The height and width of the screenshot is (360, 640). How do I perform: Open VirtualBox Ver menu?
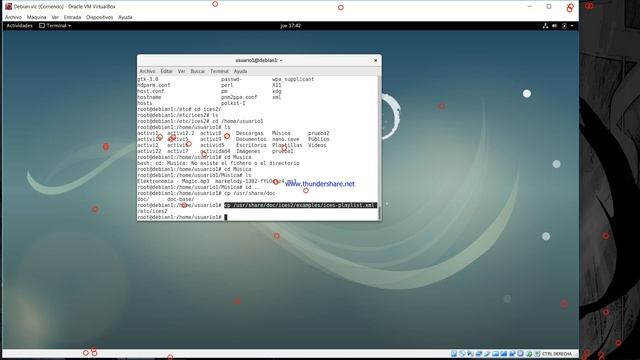[55, 17]
